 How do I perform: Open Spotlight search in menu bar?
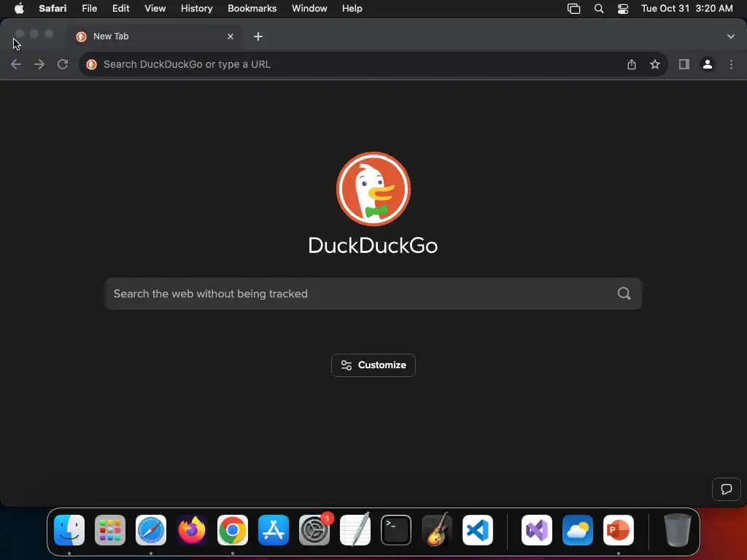(599, 9)
